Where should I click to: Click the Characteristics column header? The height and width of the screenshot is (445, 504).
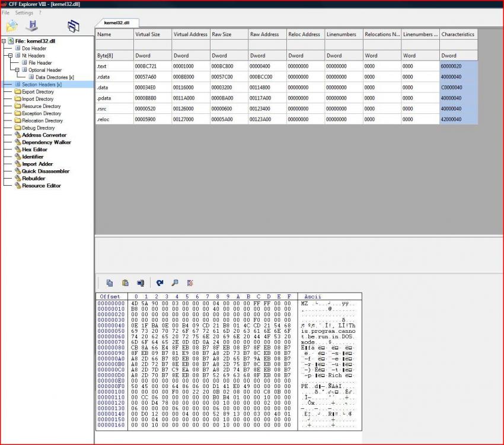[x=458, y=34]
